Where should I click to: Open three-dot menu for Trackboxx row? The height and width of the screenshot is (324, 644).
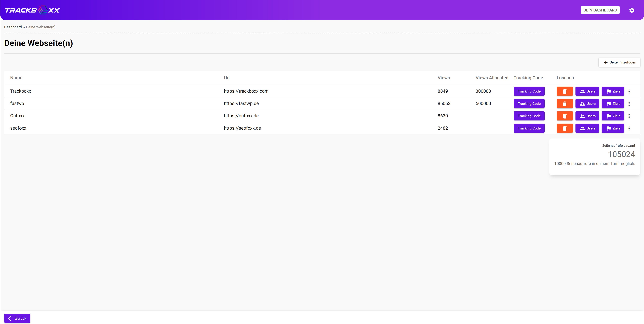[629, 91]
